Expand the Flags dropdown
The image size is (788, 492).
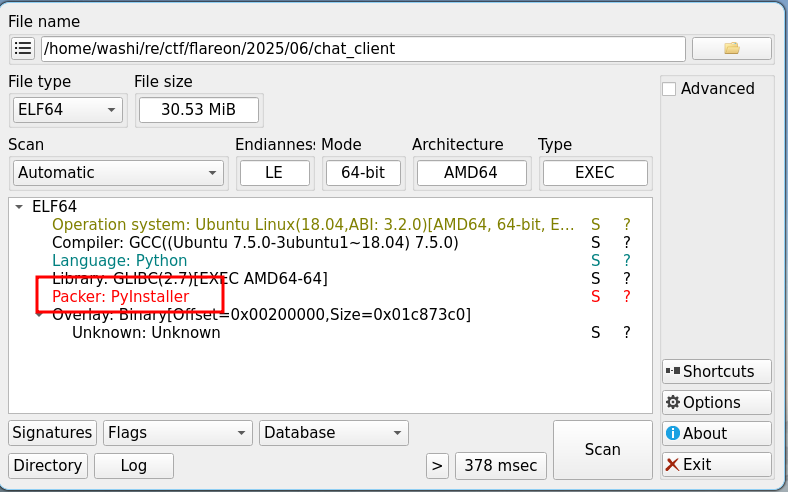[x=177, y=433]
